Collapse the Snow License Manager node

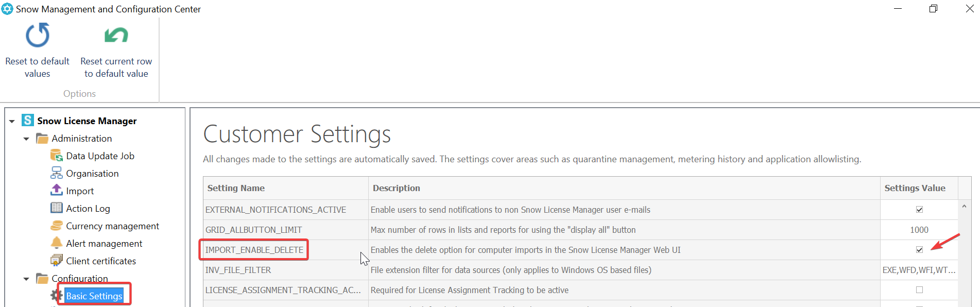click(x=12, y=122)
